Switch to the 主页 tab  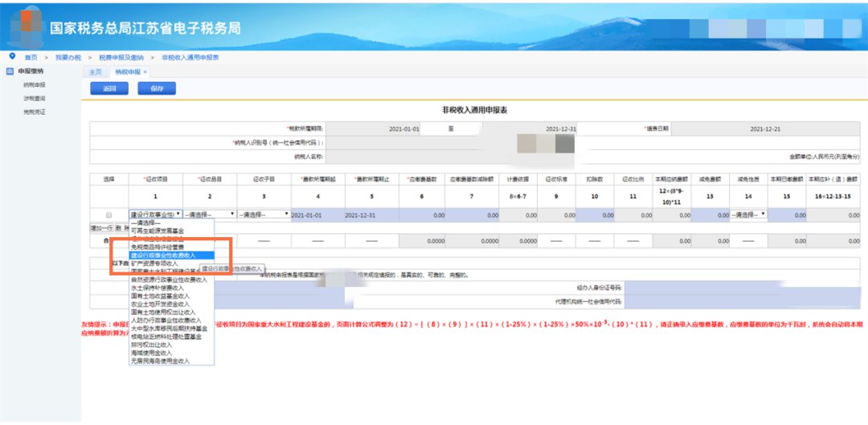[x=96, y=72]
